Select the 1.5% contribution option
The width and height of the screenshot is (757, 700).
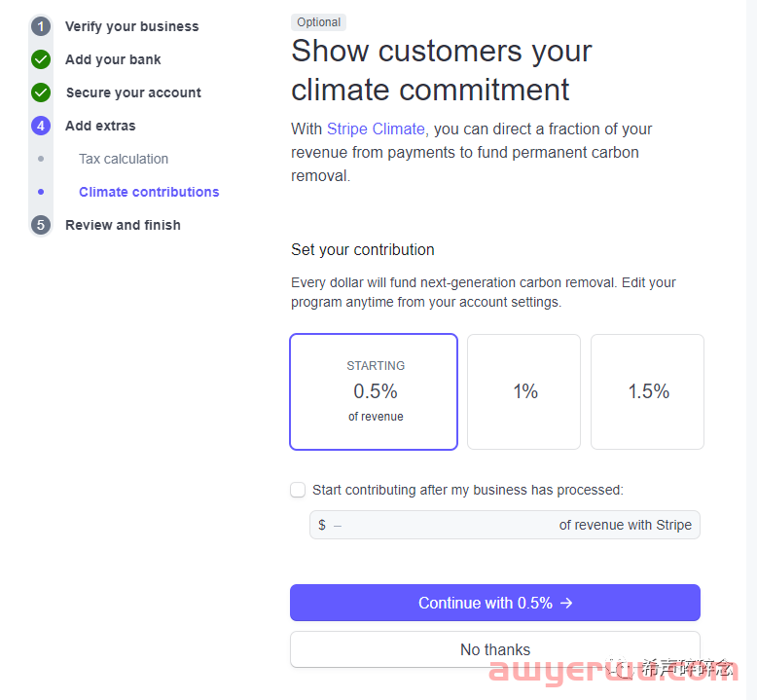[647, 391]
